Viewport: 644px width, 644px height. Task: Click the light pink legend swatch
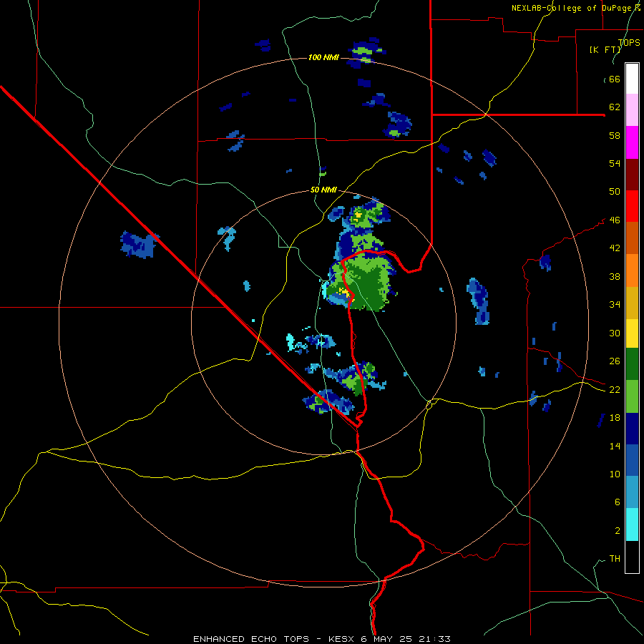pos(632,110)
